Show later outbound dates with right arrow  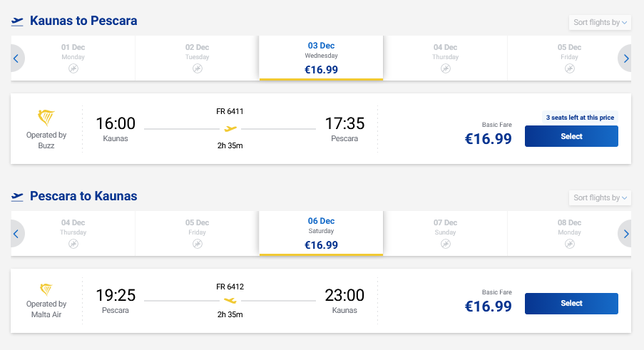tap(625, 58)
